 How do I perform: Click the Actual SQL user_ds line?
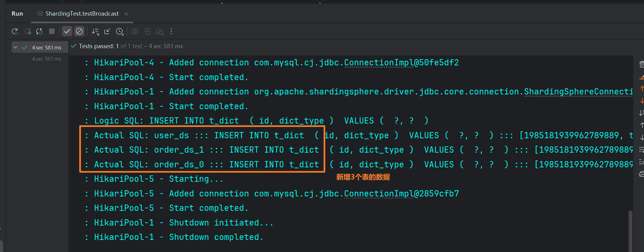[358, 136]
